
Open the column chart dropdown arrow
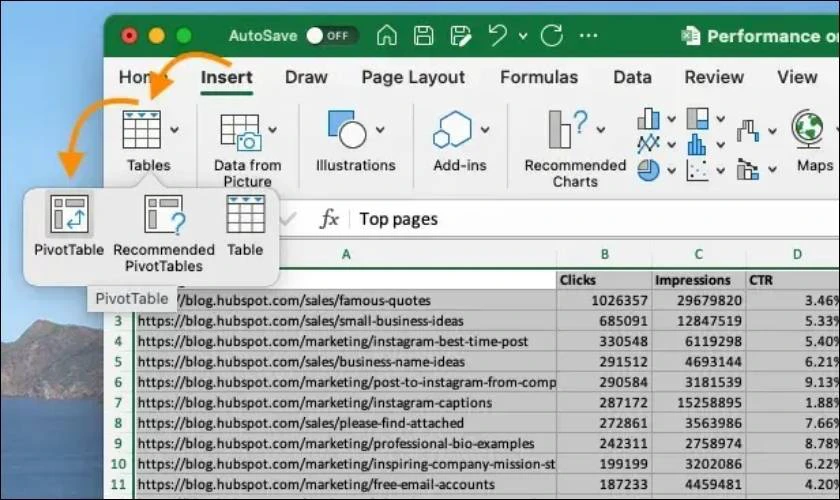[x=671, y=119]
